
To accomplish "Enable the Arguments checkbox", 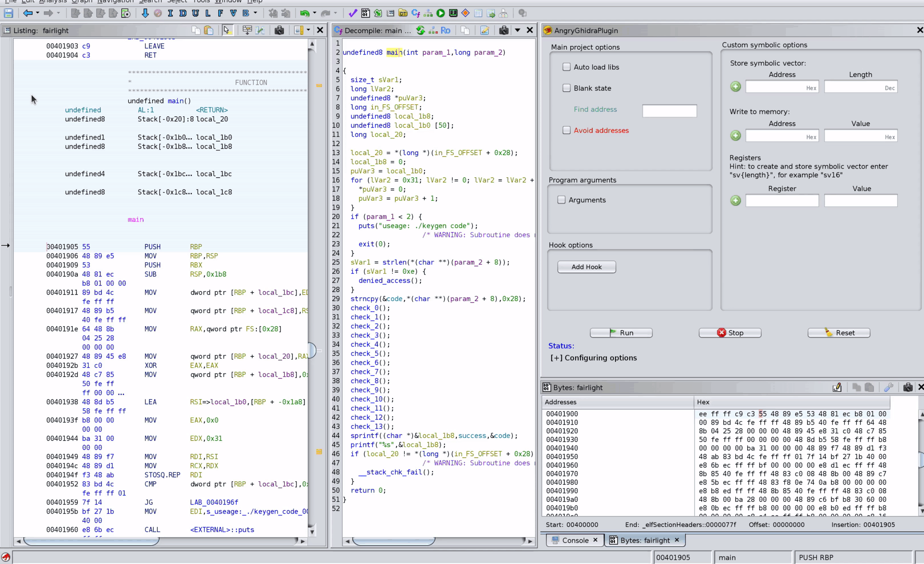I will [561, 199].
